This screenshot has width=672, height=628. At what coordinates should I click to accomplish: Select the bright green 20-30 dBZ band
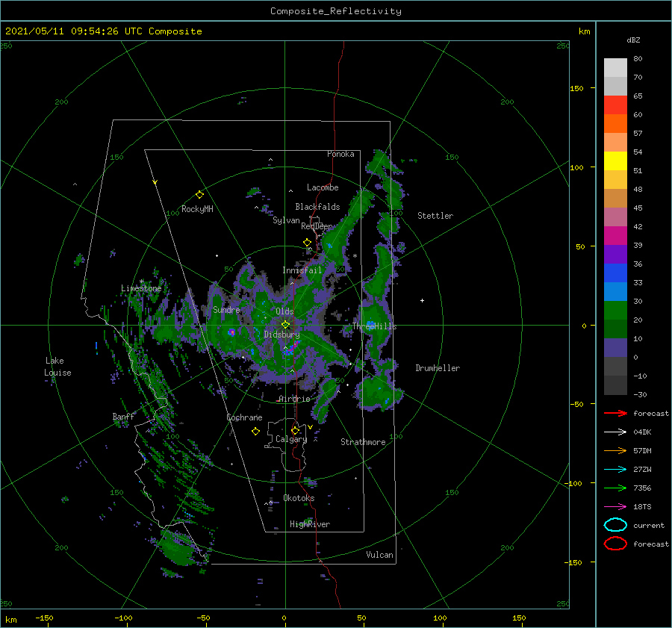click(615, 311)
